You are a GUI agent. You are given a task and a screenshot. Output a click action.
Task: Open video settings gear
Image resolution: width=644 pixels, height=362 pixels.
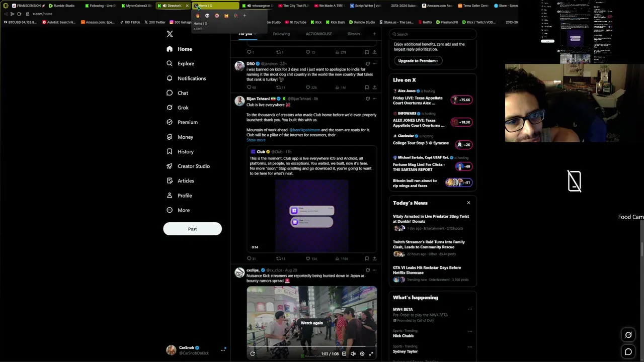tap(362, 353)
